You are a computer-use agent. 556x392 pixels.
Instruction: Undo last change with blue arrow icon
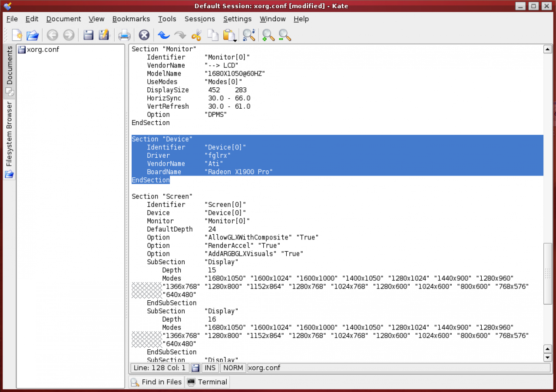click(x=164, y=35)
